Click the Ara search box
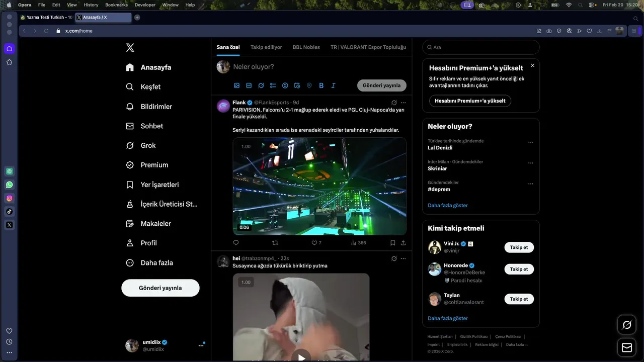The image size is (644, 362). tap(481, 47)
